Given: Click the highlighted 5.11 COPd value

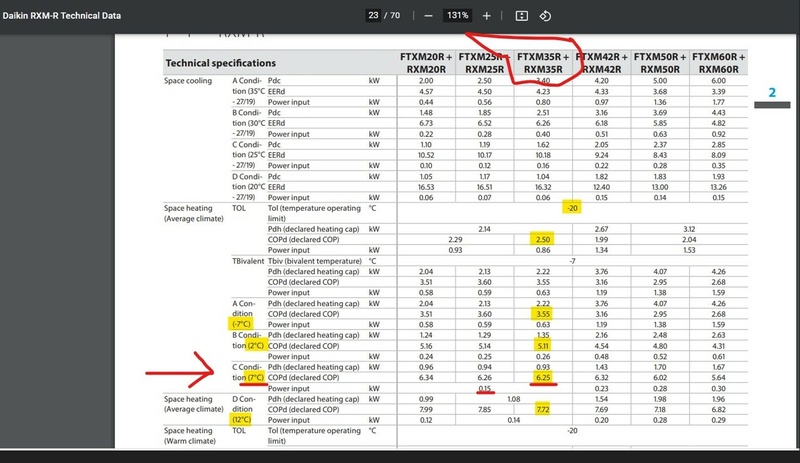Looking at the screenshot, I should (x=543, y=346).
